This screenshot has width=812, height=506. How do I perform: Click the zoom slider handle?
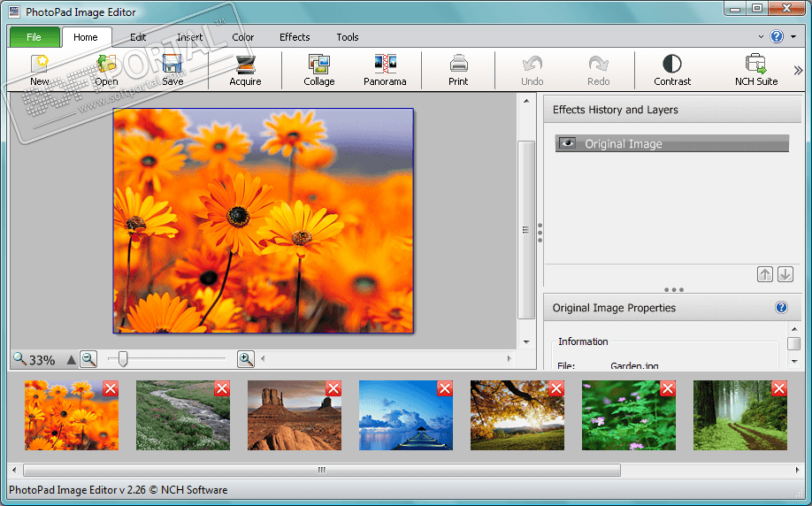[123, 358]
